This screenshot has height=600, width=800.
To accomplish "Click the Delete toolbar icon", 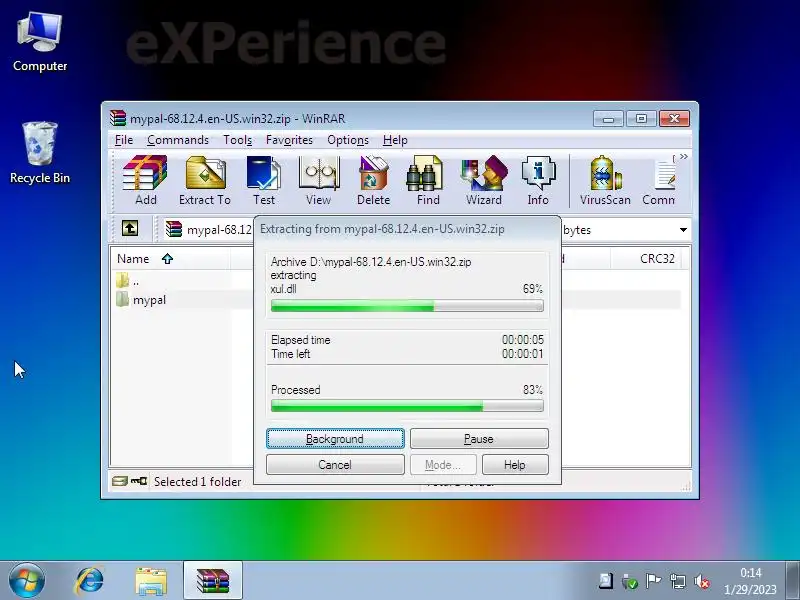I will pos(373,180).
